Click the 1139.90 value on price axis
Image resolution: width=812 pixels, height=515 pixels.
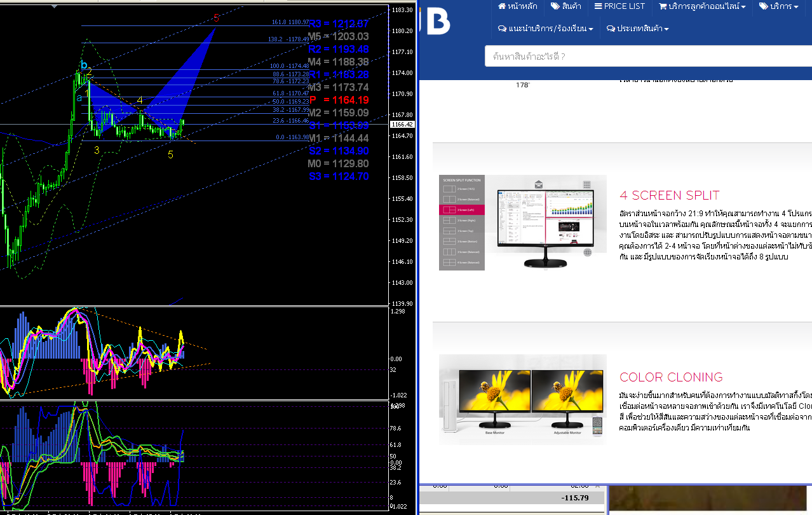tap(403, 304)
